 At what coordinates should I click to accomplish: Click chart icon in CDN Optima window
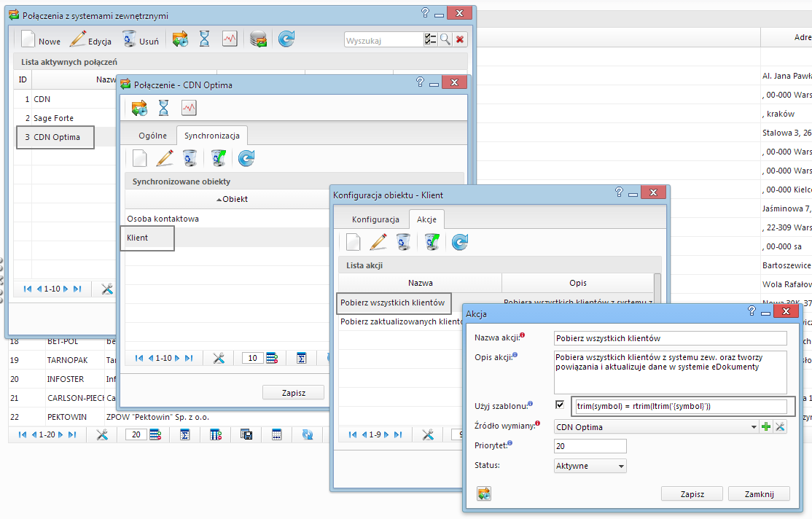coord(189,108)
